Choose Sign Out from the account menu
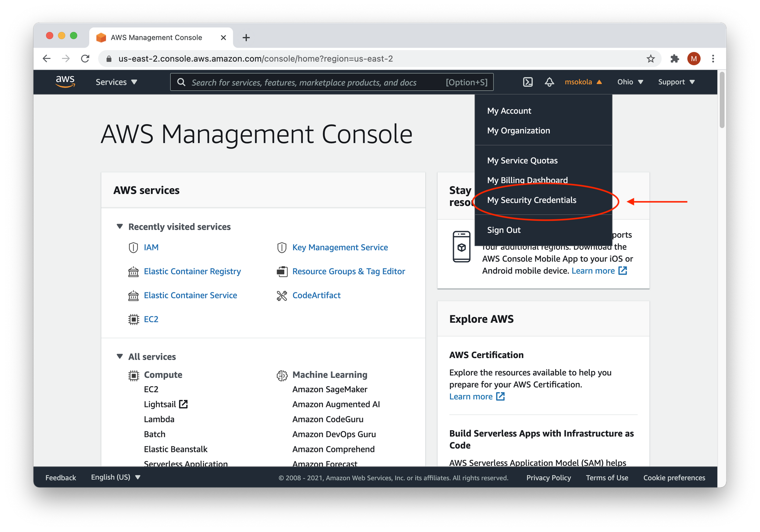Screen dimensions: 760x532 click(503, 230)
